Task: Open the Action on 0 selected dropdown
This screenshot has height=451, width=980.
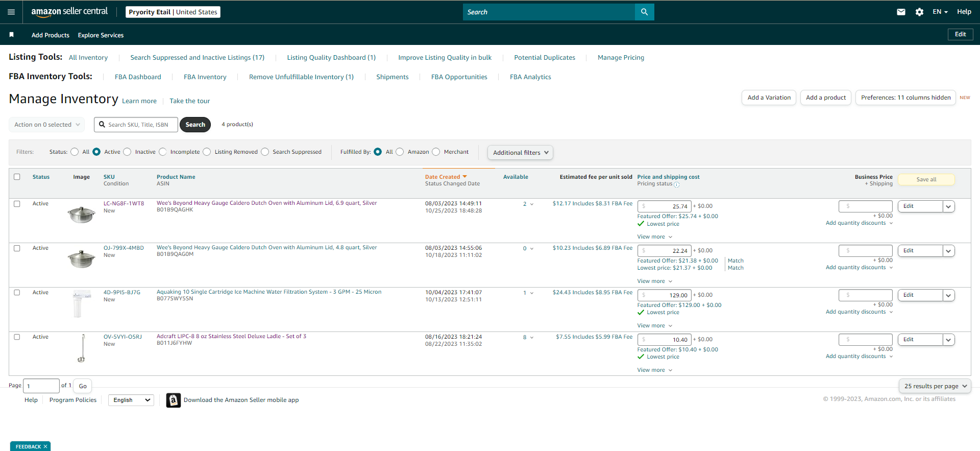Action: [x=47, y=125]
